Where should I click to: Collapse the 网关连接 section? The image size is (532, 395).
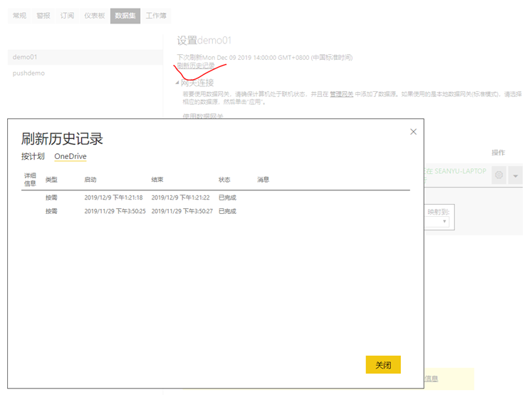[x=177, y=83]
